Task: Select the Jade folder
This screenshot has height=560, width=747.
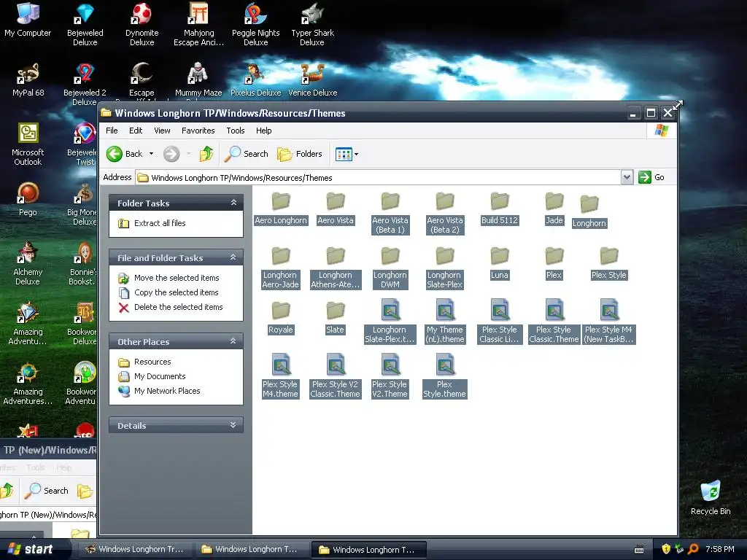Action: (x=554, y=209)
